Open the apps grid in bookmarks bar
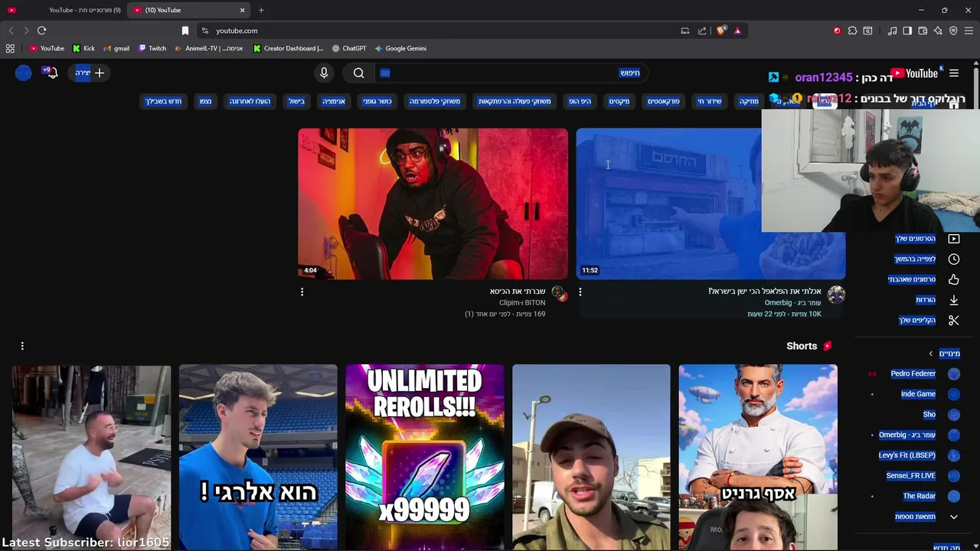 tap(10, 48)
